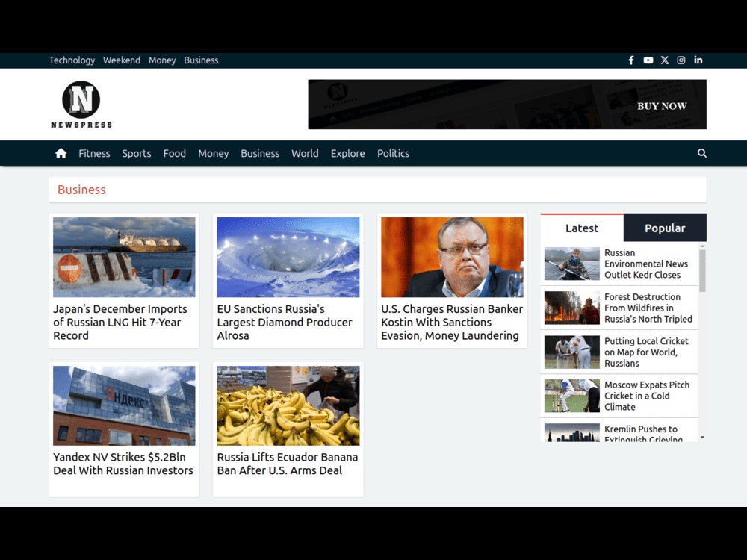Viewport: 747px width, 560px height.
Task: Click the wildfire thumbnail in sidebar
Action: click(571, 308)
